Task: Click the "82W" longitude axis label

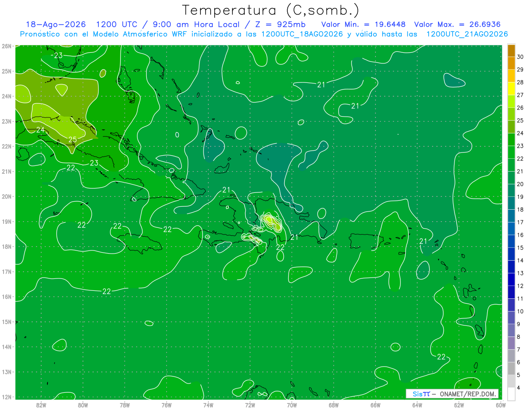Action: [x=41, y=405]
